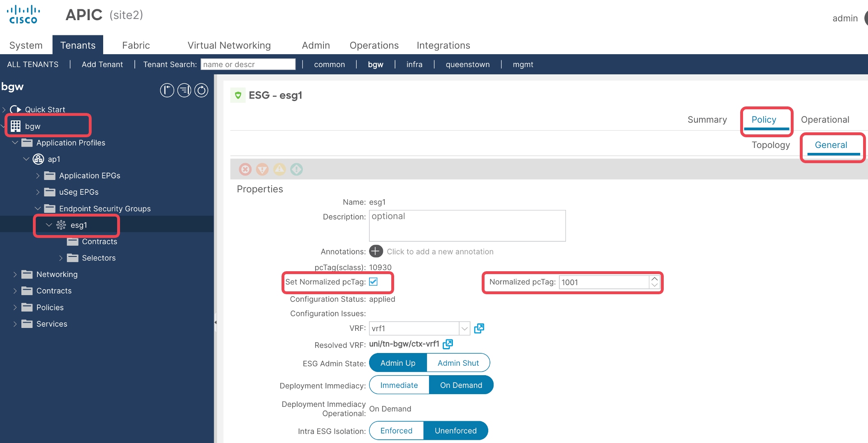This screenshot has width=868, height=443.
Task: Uncheck Set Normalized pcTag checkbox
Action: click(x=373, y=281)
